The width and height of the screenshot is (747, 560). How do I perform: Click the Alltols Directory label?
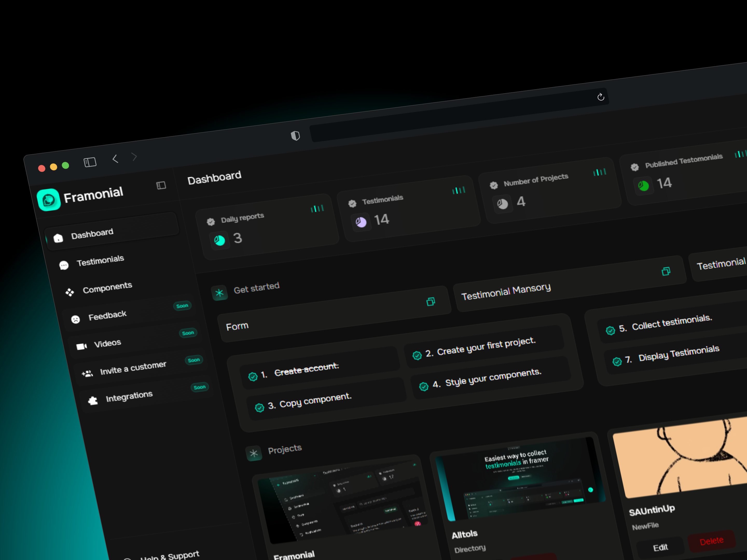click(470, 549)
